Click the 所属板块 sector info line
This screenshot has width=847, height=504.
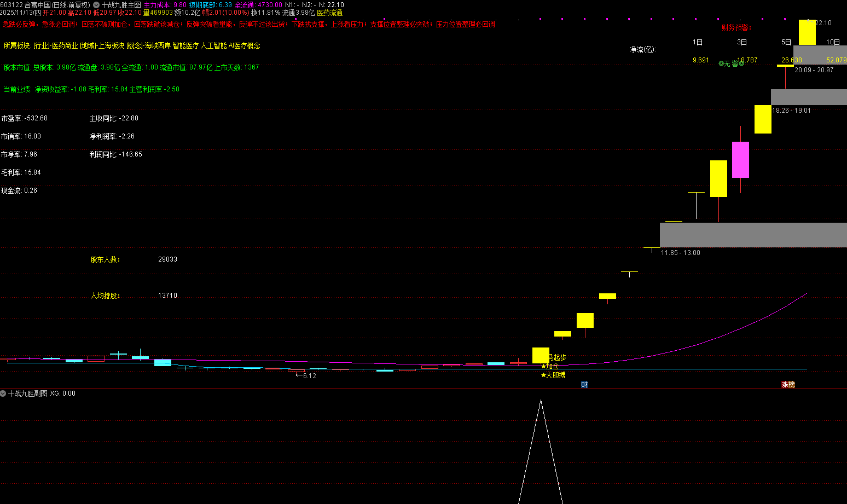coord(132,46)
